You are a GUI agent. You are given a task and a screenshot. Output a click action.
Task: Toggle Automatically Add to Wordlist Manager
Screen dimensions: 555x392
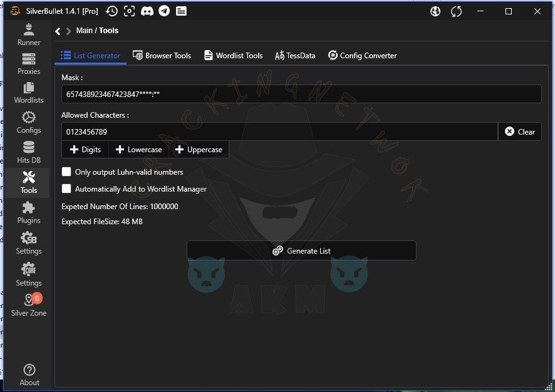coord(66,188)
